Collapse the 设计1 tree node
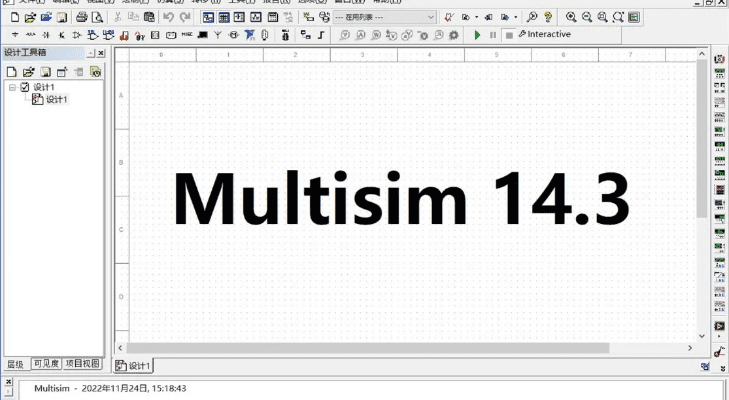729x400 pixels. click(13, 87)
